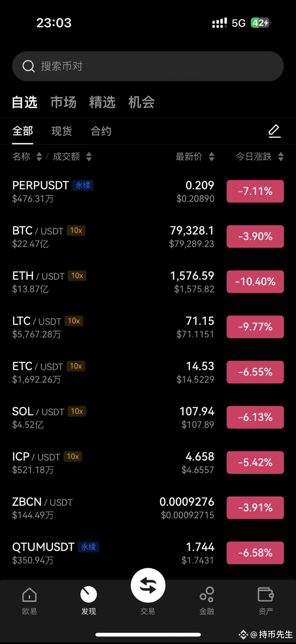Toggle the -3.91% change badge for ZBCN
The height and width of the screenshot is (644, 296).
[255, 508]
